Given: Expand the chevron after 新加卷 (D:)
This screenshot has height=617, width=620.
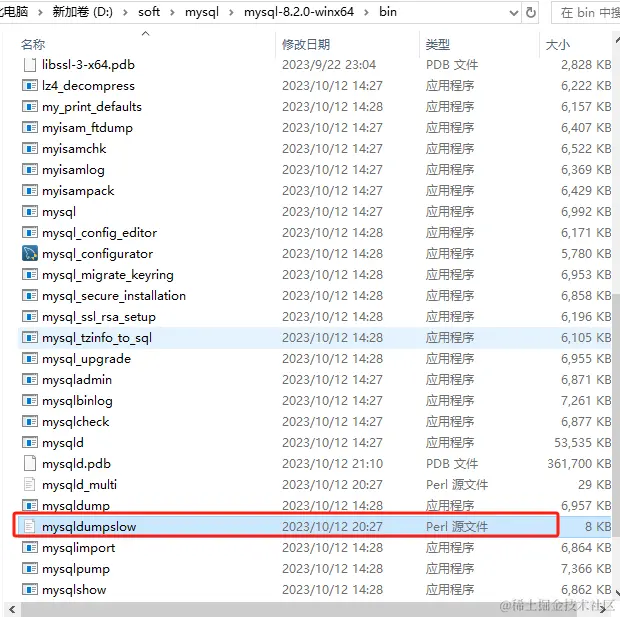Looking at the screenshot, I should point(125,13).
